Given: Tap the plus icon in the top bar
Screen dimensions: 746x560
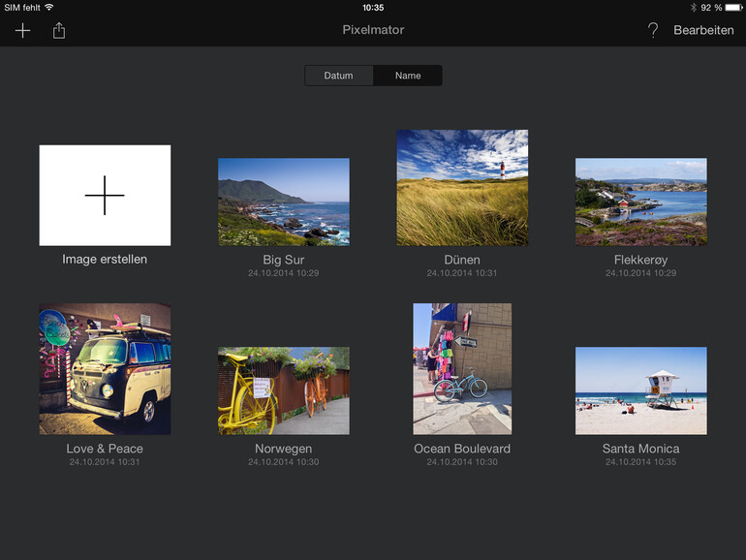Looking at the screenshot, I should click(x=23, y=30).
